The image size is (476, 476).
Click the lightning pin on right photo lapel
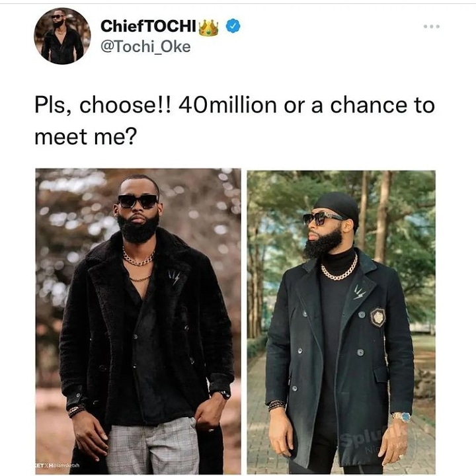tap(360, 292)
